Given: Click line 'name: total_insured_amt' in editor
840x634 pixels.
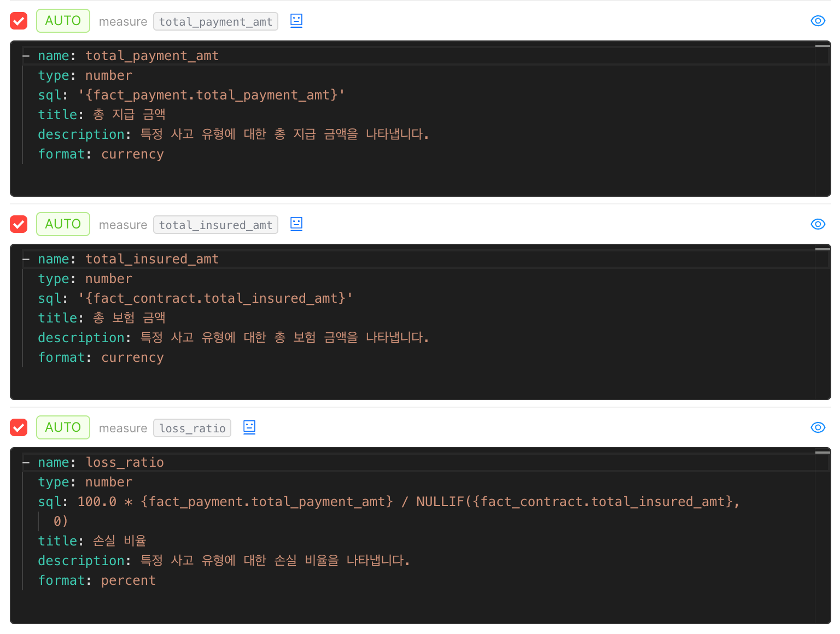Looking at the screenshot, I should click(128, 259).
